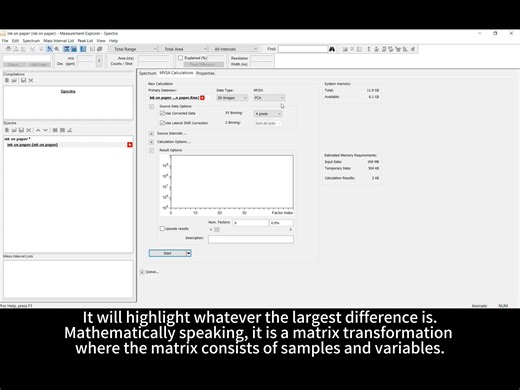Click the blue spectrum tool icon left of magnifier
Image resolution: width=520 pixels, height=390 pixels.
49,49
